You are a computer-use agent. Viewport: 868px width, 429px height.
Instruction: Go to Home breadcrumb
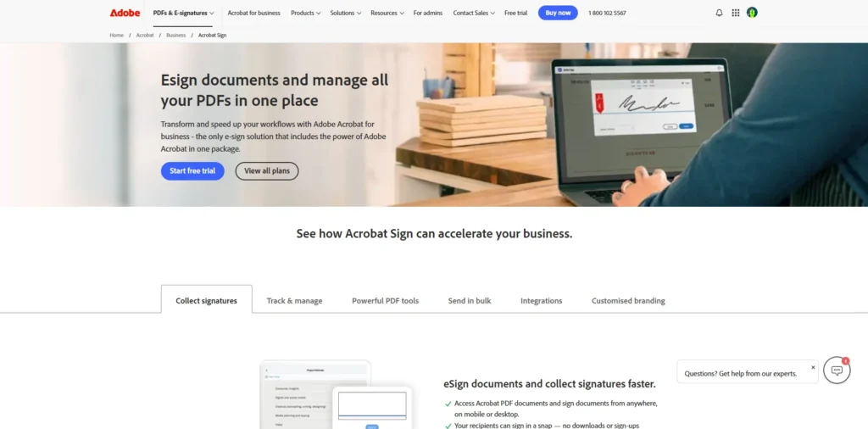coord(116,35)
